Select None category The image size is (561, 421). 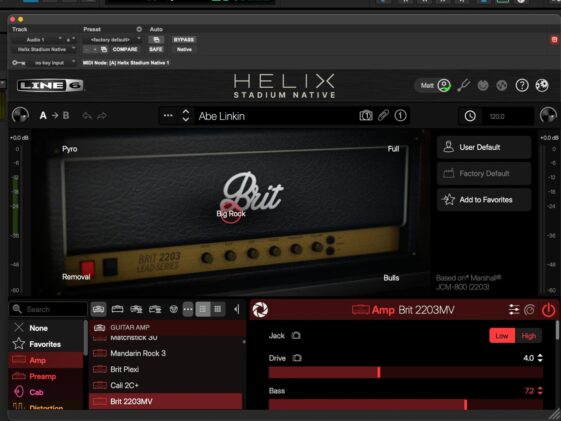[46, 328]
